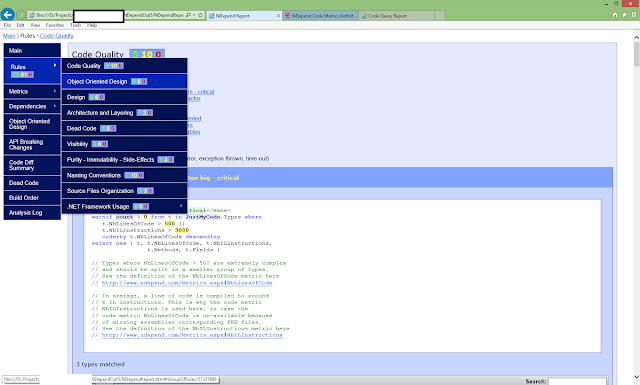Choose Visibility in the Rules submenu
Screen dimensions: 640x385
[x=124, y=144]
